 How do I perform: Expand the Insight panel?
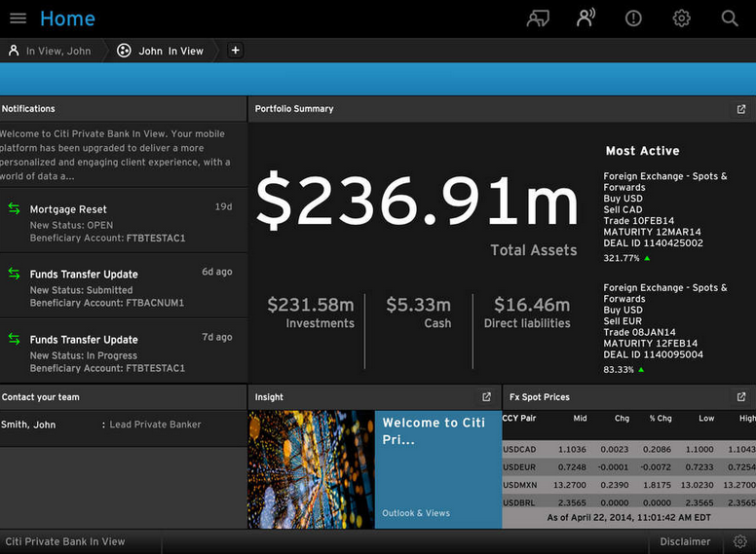click(x=487, y=397)
